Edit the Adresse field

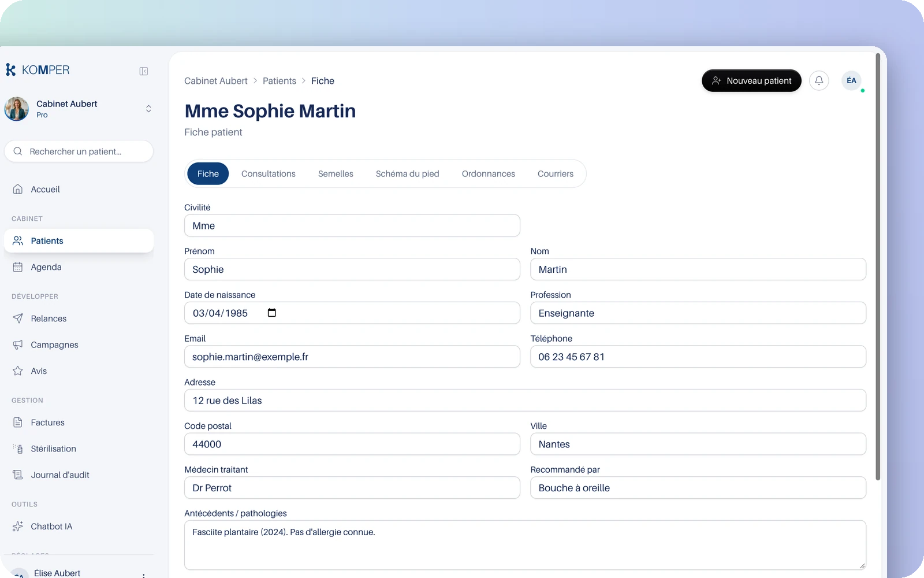pyautogui.click(x=525, y=401)
